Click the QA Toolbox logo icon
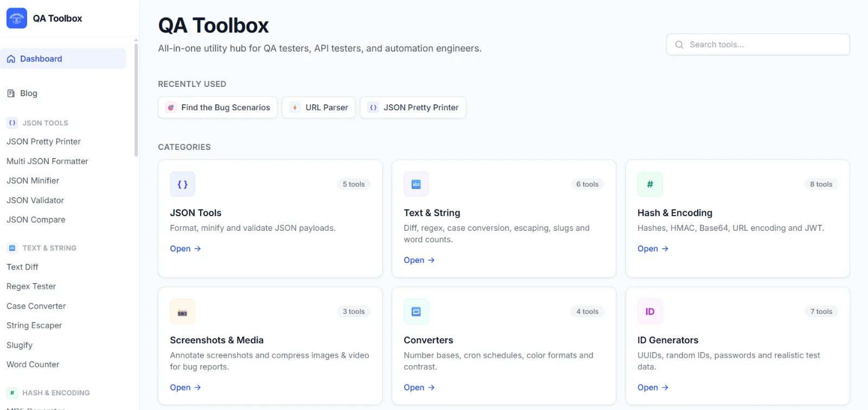This screenshot has width=868, height=410. tap(17, 18)
